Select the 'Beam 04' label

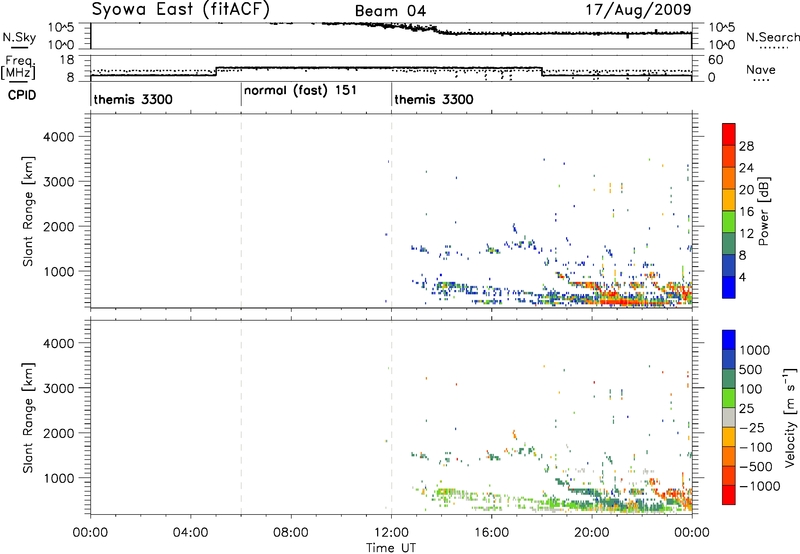[390, 11]
